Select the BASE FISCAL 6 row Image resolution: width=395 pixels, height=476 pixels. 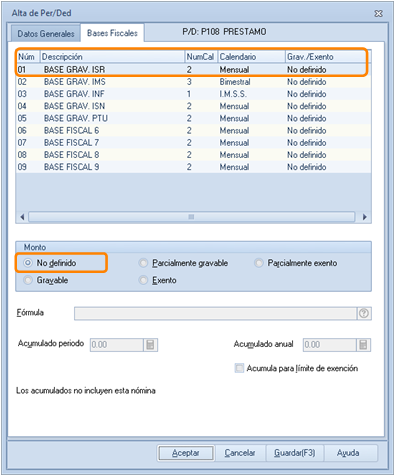(x=193, y=131)
